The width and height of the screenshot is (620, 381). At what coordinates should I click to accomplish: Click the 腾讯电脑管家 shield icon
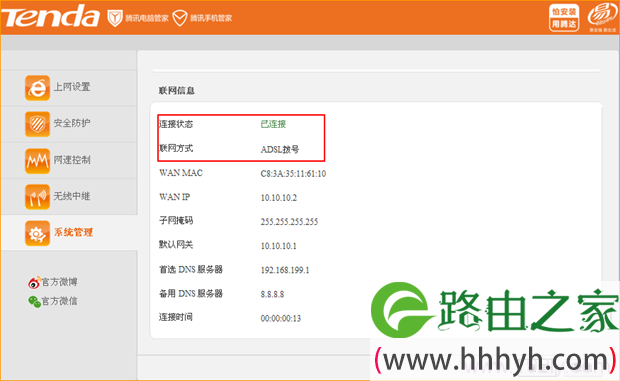115,18
